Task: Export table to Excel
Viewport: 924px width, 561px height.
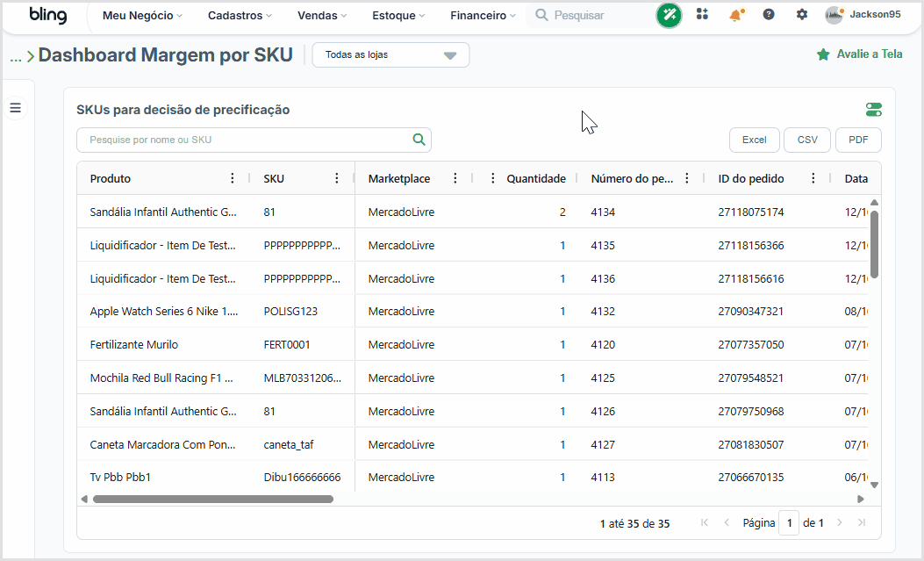Action: 755,140
